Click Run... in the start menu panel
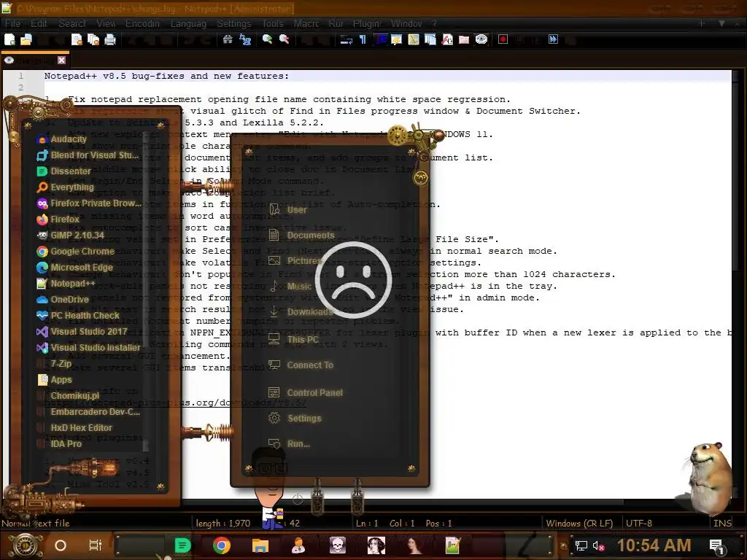 click(x=289, y=444)
